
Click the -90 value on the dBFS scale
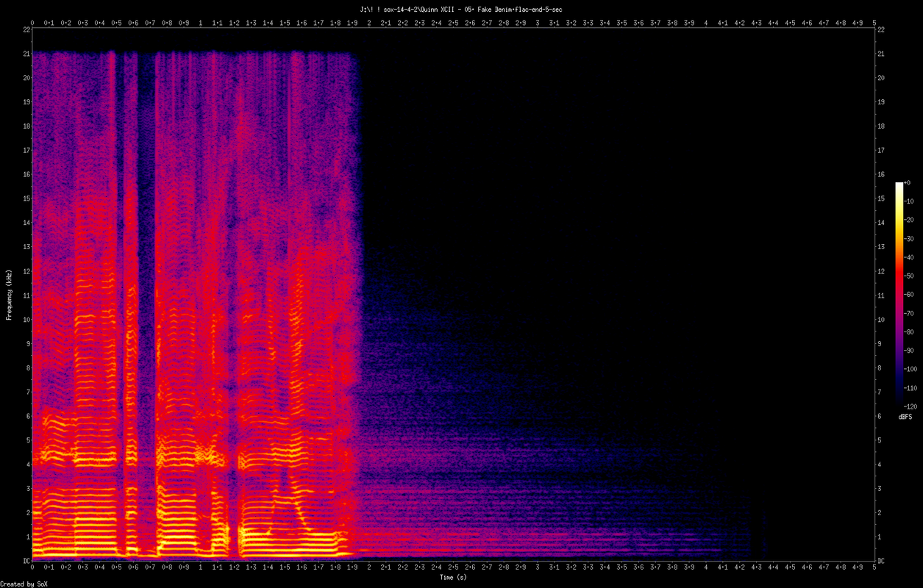point(910,351)
